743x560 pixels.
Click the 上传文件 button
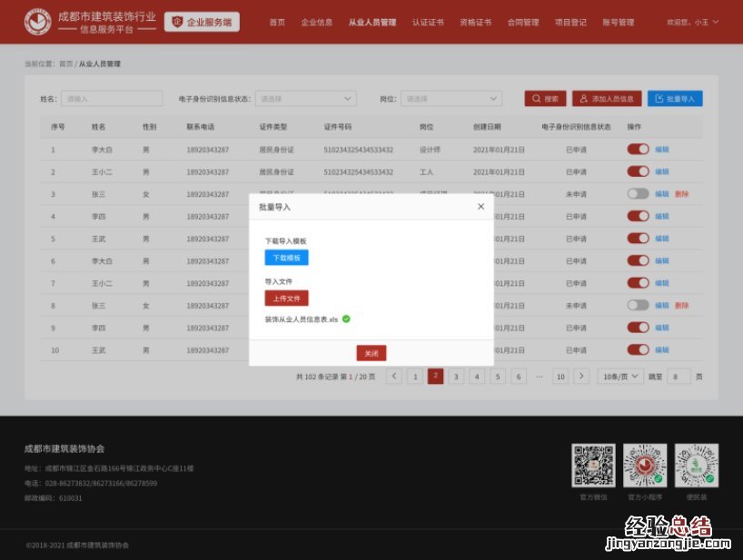pyautogui.click(x=287, y=299)
